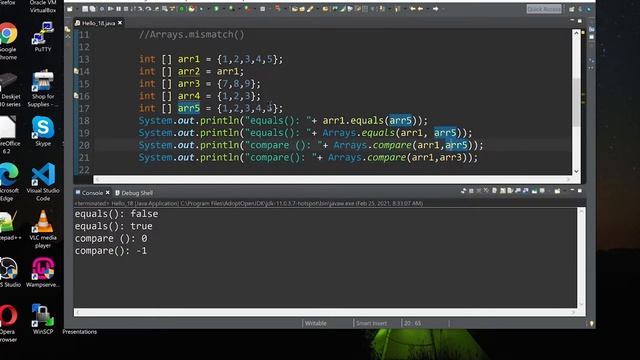640x360 pixels.
Task: Click the Open Console icon in Console toolbar
Action: point(557,191)
